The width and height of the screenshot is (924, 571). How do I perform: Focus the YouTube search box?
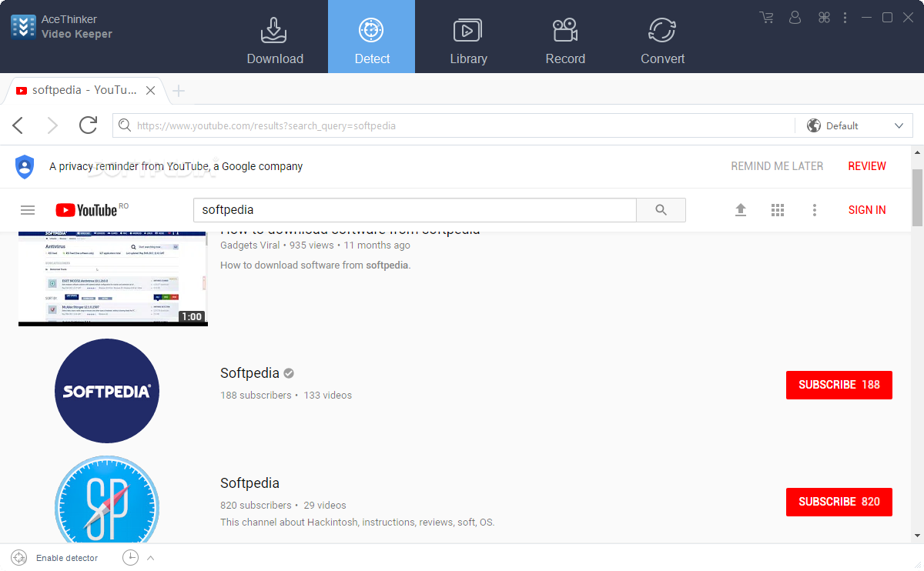coord(414,210)
